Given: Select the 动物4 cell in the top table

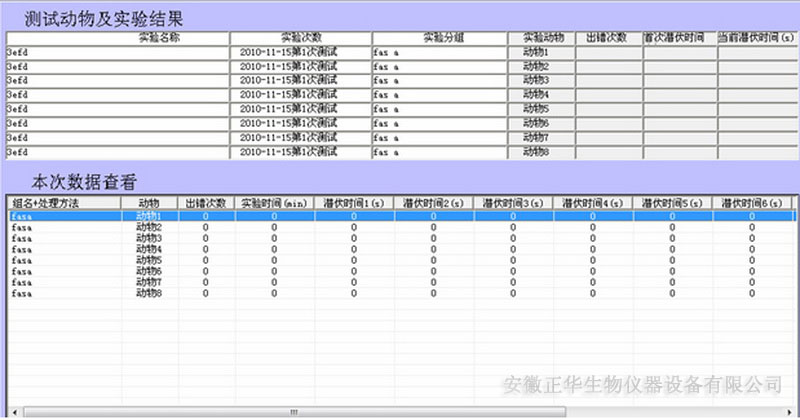Looking at the screenshot, I should pos(542,95).
